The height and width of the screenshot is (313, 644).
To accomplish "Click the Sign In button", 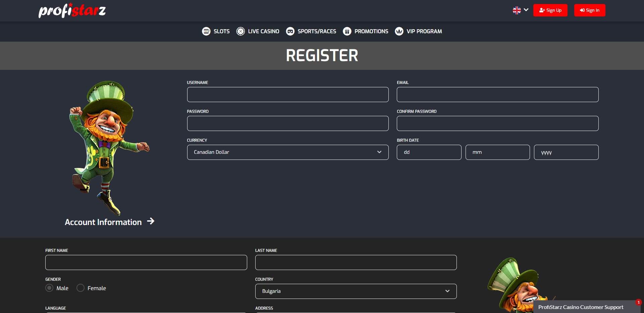I will 590,10.
